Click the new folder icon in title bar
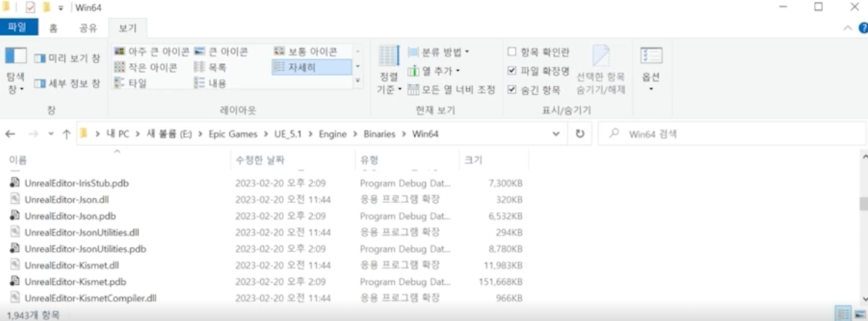This screenshot has width=868, height=321. tap(46, 8)
